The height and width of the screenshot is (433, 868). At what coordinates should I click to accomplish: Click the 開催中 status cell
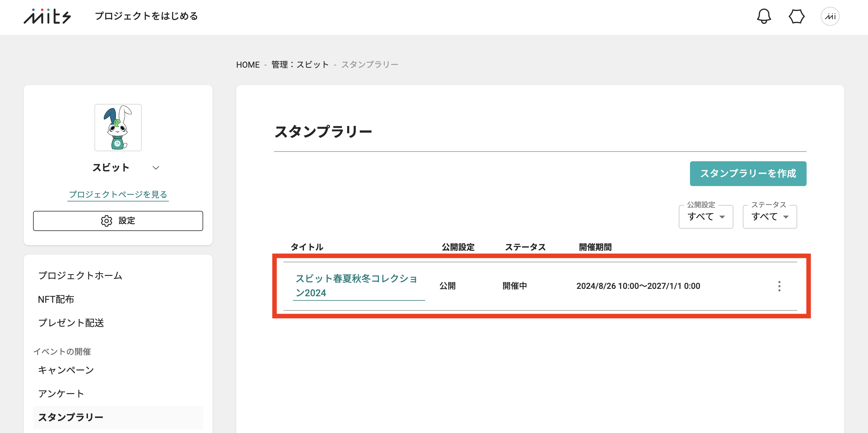click(515, 286)
